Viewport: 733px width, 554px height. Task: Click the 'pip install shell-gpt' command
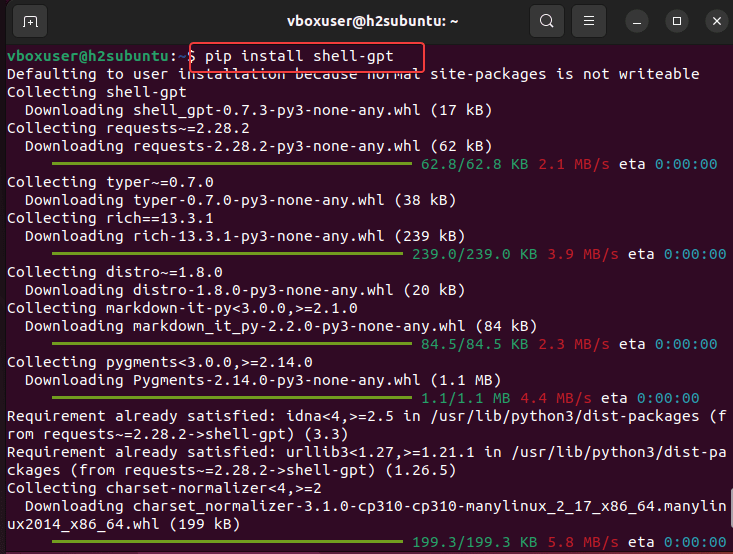(x=299, y=56)
